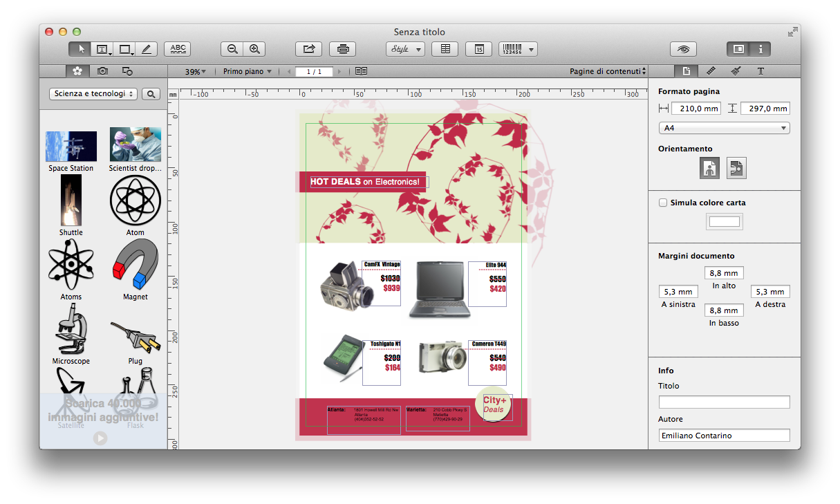Switch to the ruler geometry inspector tab
840x504 pixels.
pyautogui.click(x=711, y=71)
